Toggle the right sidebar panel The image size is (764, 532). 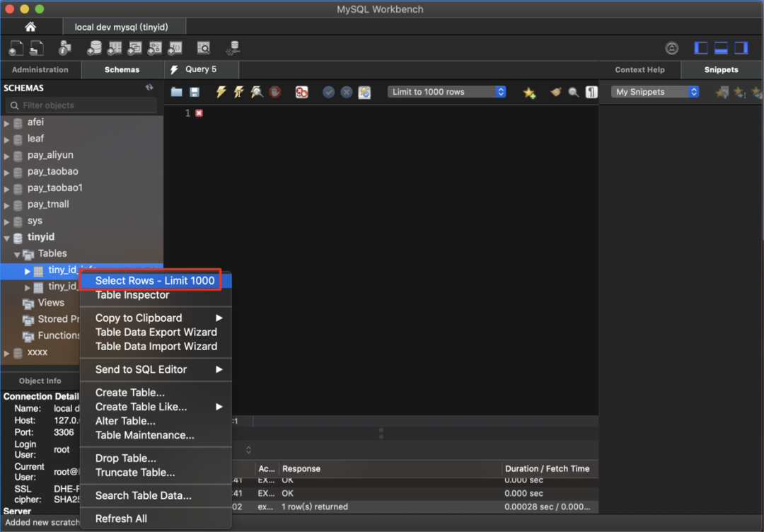point(741,47)
